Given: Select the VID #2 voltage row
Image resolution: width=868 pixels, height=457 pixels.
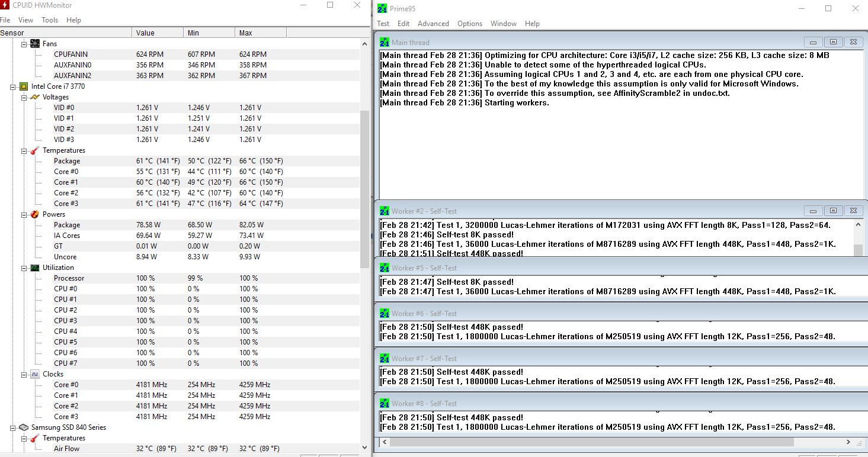Looking at the screenshot, I should click(x=180, y=129).
